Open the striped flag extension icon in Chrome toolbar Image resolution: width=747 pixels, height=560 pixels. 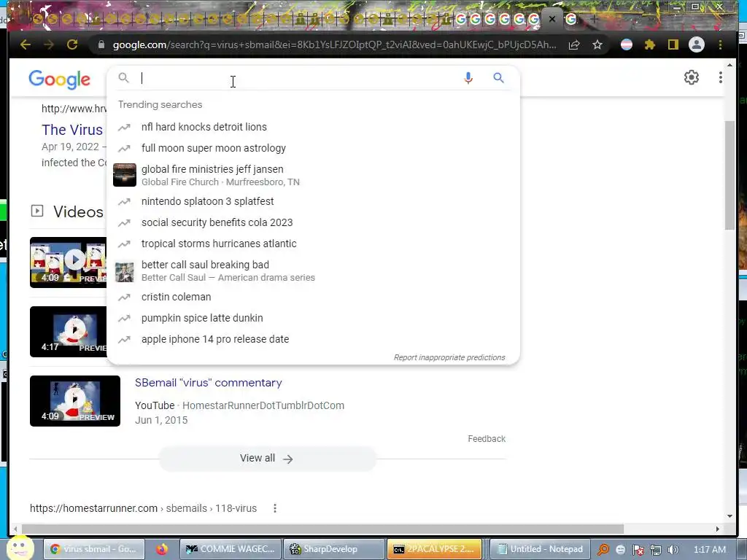click(627, 44)
